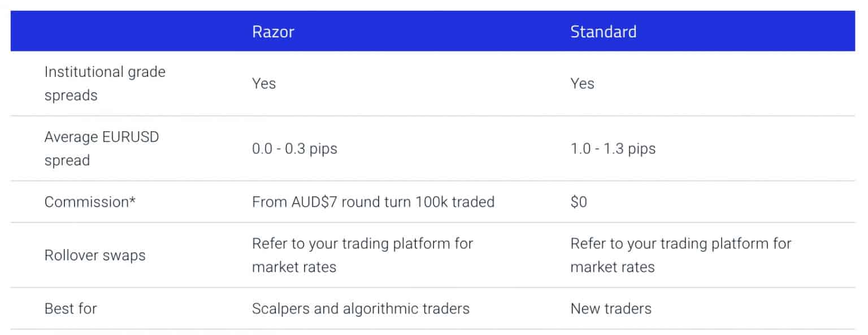Click Yes under the Razor column

coord(264,84)
